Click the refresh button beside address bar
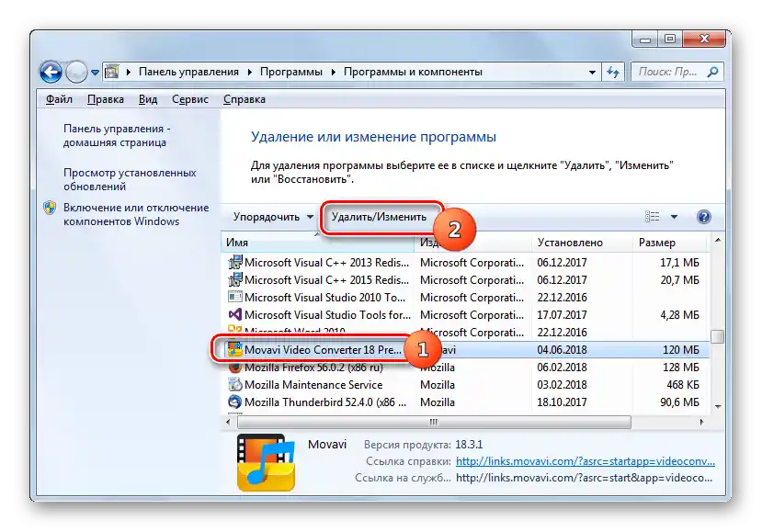The image size is (762, 532). [613, 72]
